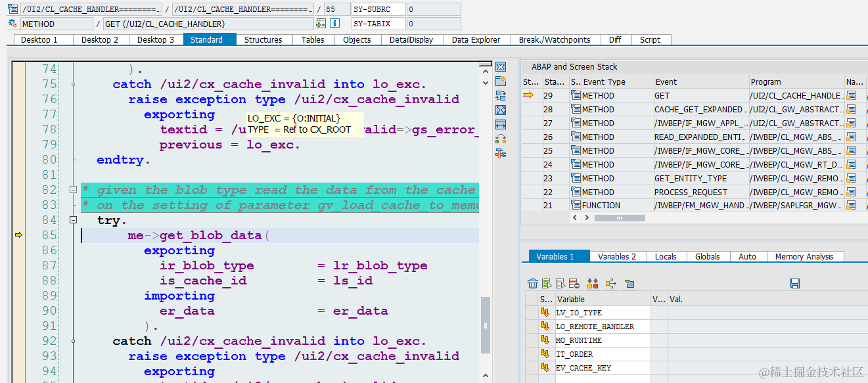Open navigation icon for stack row 21

(852, 206)
